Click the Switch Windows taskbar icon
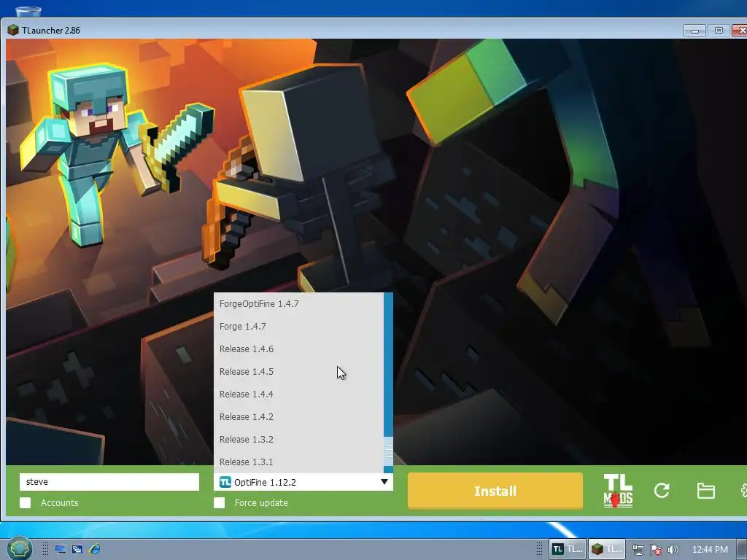The width and height of the screenshot is (747, 560). pyautogui.click(x=77, y=549)
